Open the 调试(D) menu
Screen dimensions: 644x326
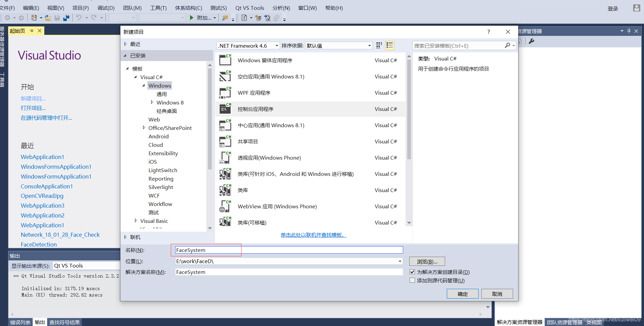click(x=106, y=8)
